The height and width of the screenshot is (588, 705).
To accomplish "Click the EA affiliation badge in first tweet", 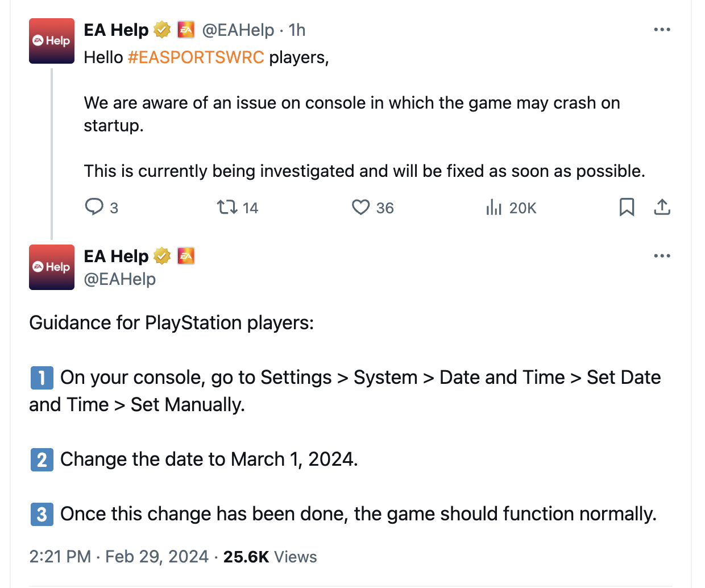I will click(x=186, y=30).
